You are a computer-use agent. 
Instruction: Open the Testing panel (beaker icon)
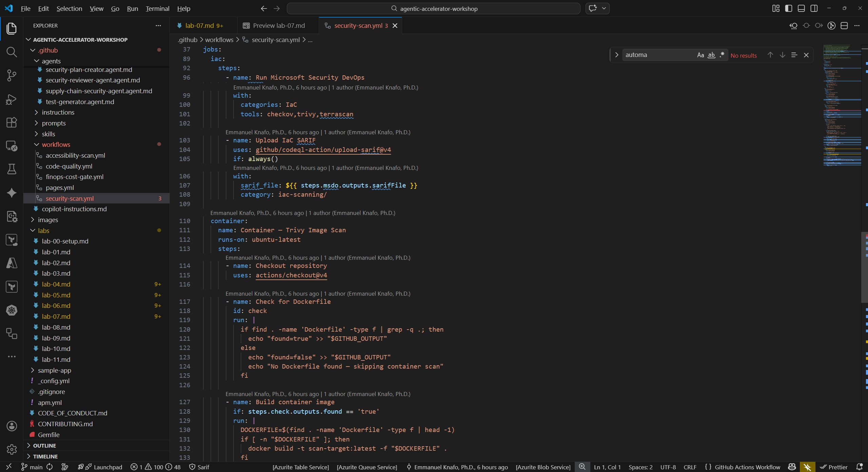11,169
